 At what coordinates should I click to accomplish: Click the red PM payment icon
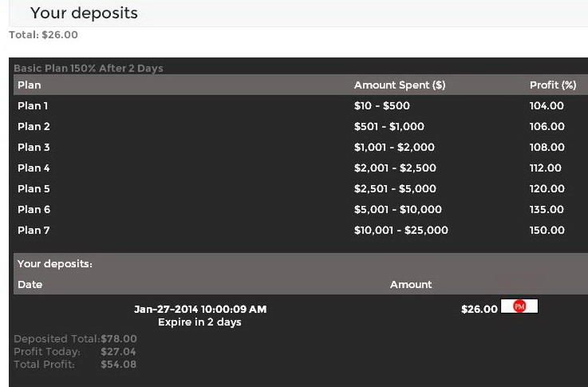pyautogui.click(x=519, y=306)
